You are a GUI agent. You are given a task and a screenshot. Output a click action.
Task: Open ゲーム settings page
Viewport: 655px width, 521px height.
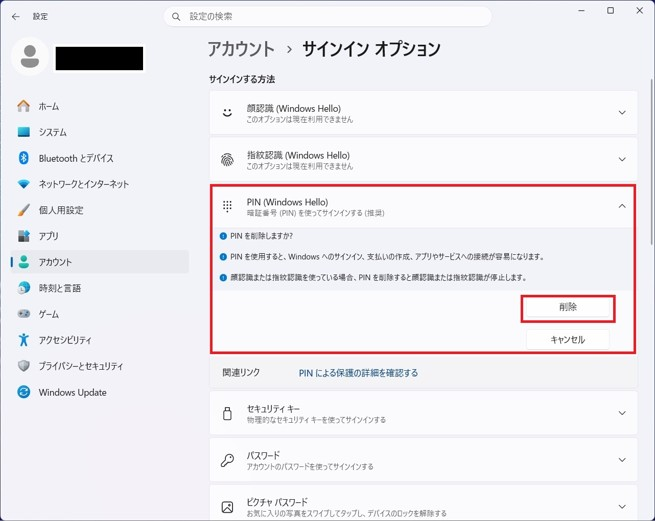coord(99,314)
